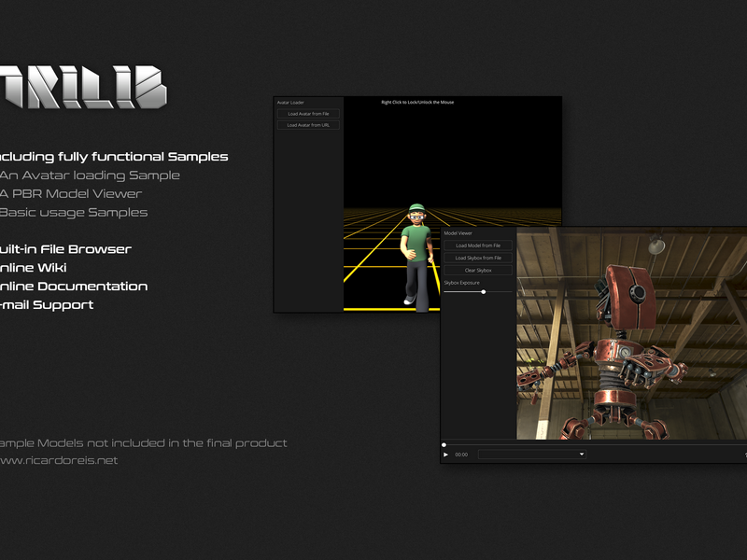Click the 'A PBR Model Viewer' text
The width and height of the screenshot is (747, 560).
click(71, 194)
